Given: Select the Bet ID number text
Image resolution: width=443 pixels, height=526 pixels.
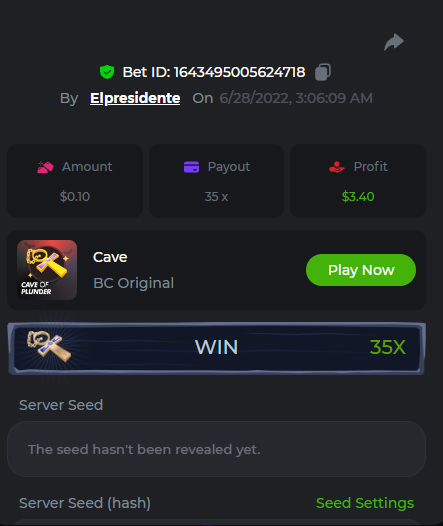Looking at the screenshot, I should 239,72.
